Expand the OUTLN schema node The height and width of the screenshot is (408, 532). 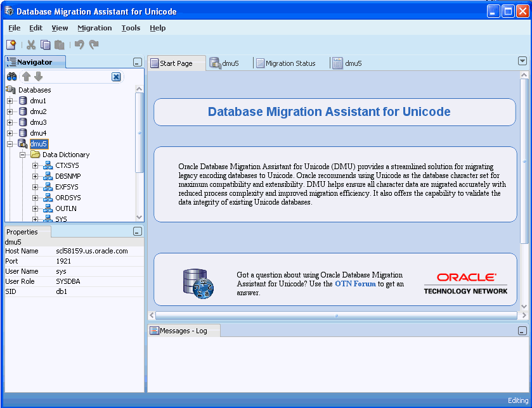pyautogui.click(x=36, y=208)
